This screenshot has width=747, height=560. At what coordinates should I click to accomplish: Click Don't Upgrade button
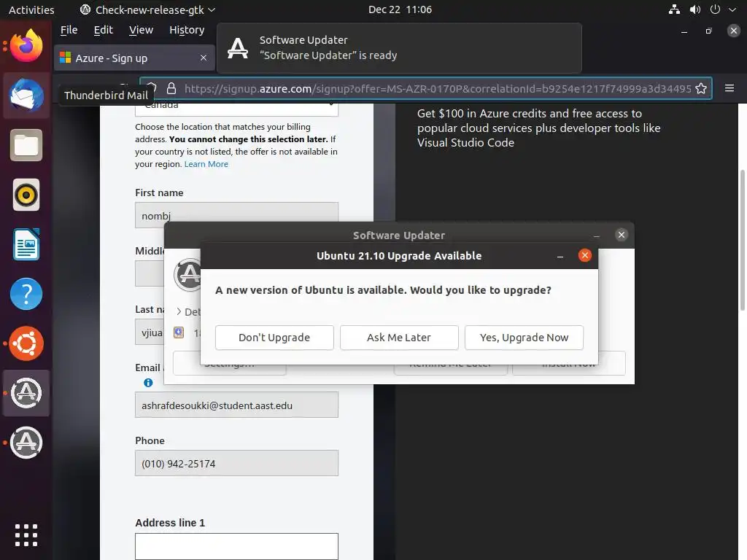pyautogui.click(x=274, y=338)
